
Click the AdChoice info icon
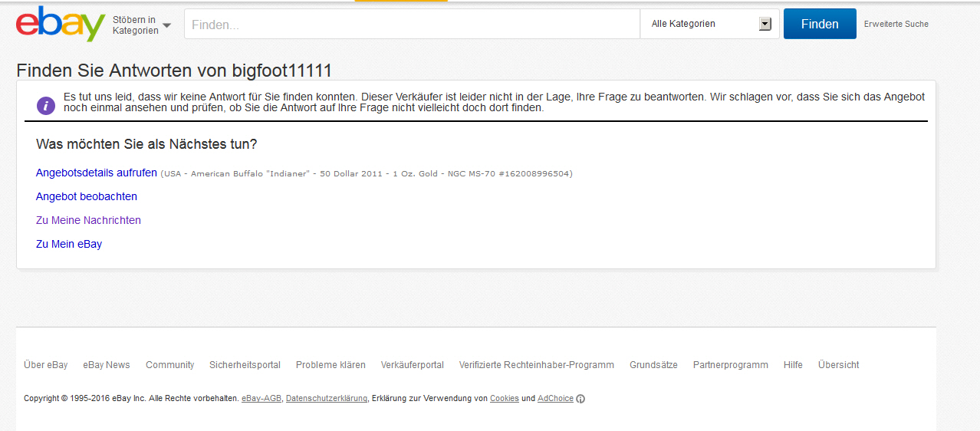(x=580, y=399)
